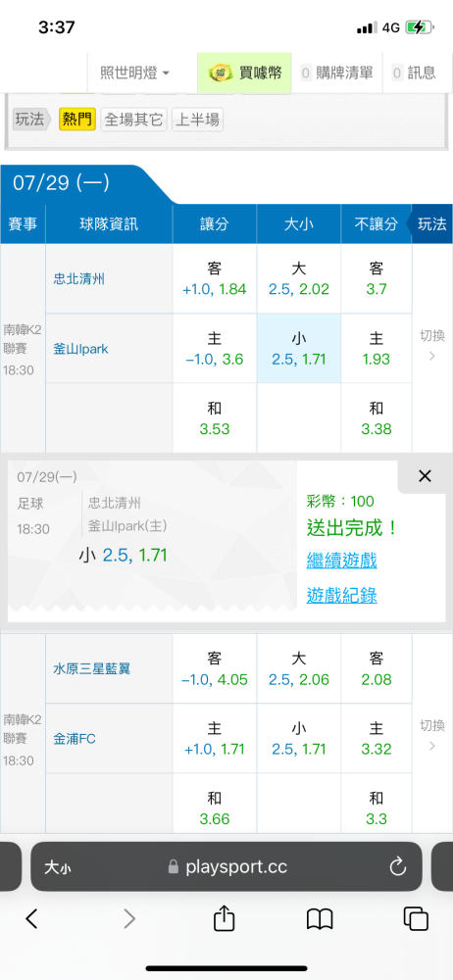This screenshot has width=453, height=980.
Task: Select 小 2.5, 1.71 for 釜山Ipark
Action: 298,349
